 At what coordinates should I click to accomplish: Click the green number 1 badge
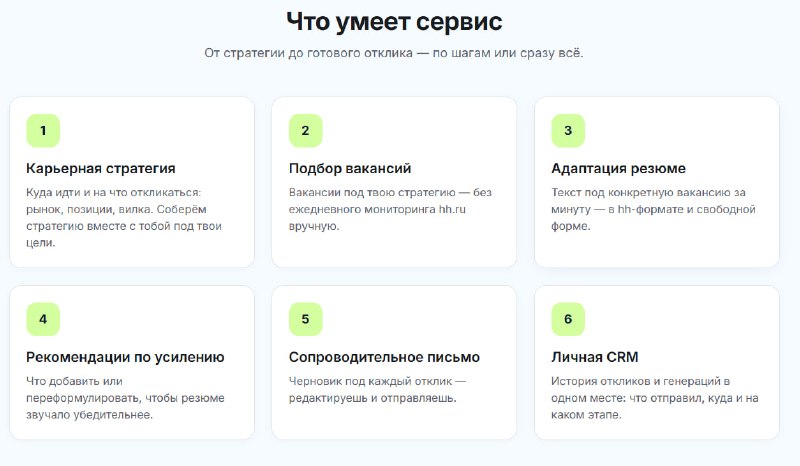(x=43, y=131)
